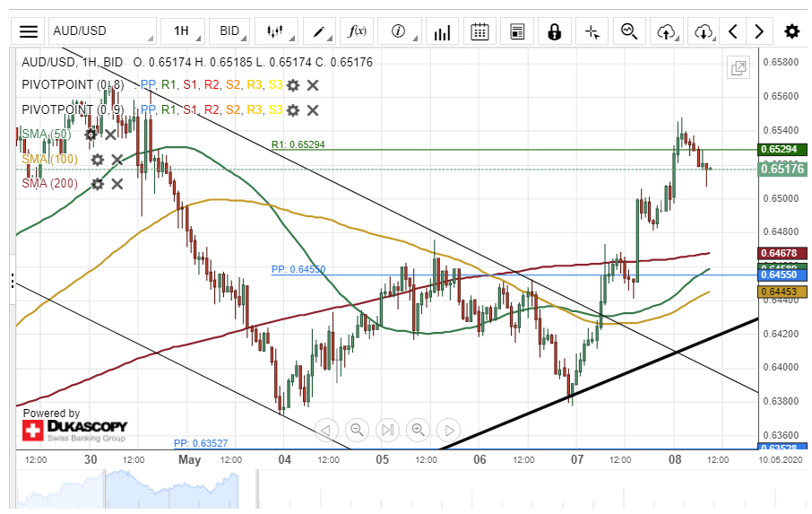
Task: Open settings for SMA (100) indicator
Action: coord(98,160)
